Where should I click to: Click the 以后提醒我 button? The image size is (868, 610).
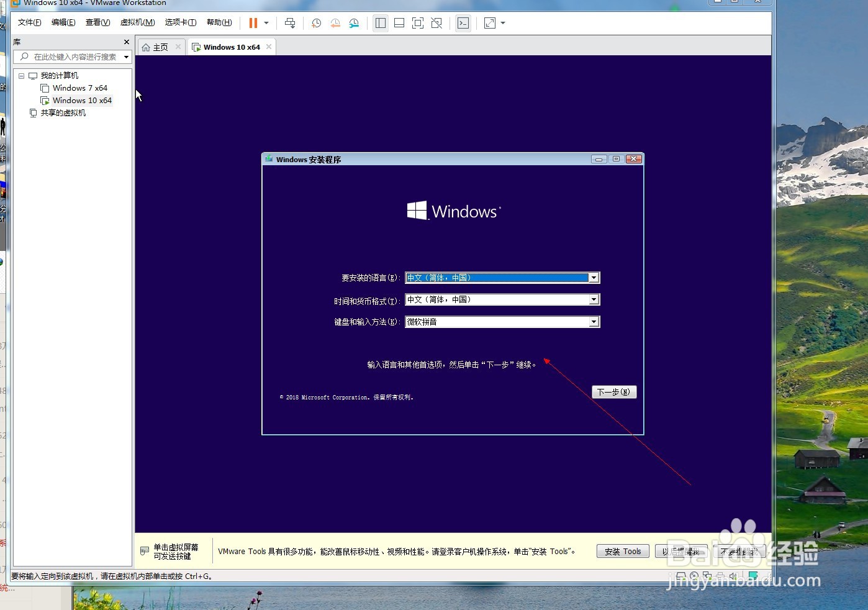(x=681, y=551)
